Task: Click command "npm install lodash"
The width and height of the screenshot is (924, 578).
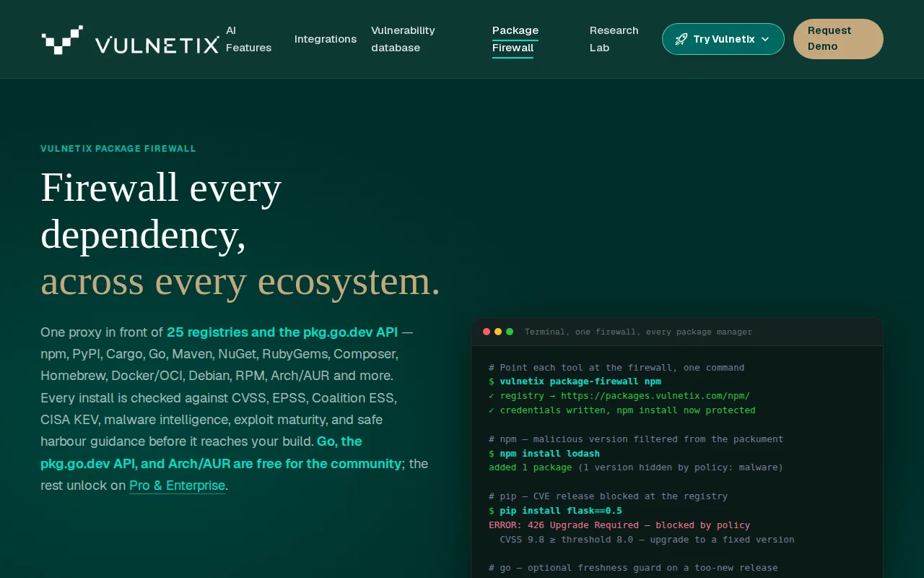Action: click(549, 453)
